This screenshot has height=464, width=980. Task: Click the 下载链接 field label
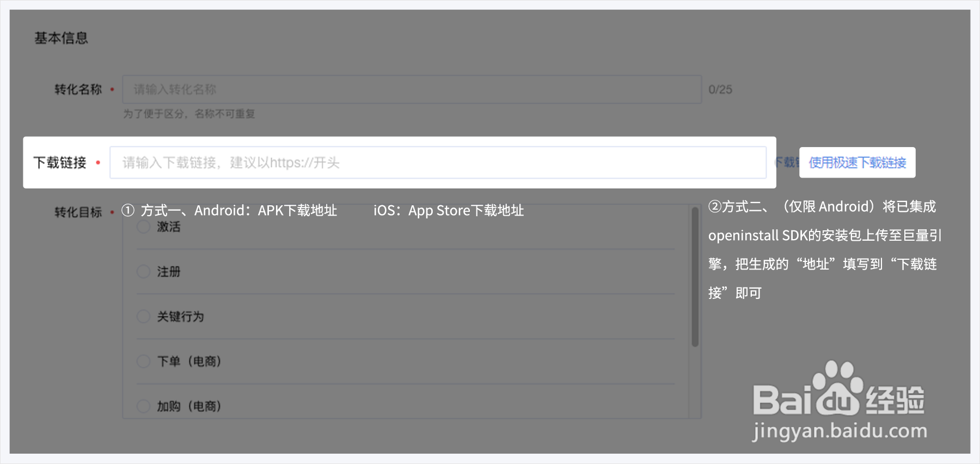(60, 162)
